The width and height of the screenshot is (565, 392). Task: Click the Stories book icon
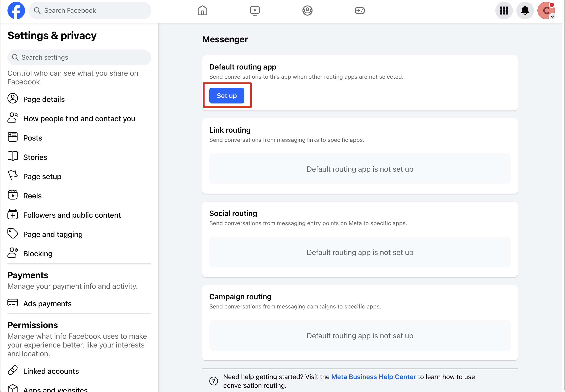pos(13,156)
